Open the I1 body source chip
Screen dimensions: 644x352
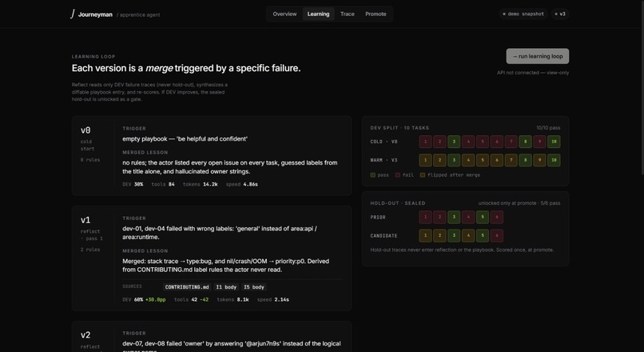coord(226,287)
